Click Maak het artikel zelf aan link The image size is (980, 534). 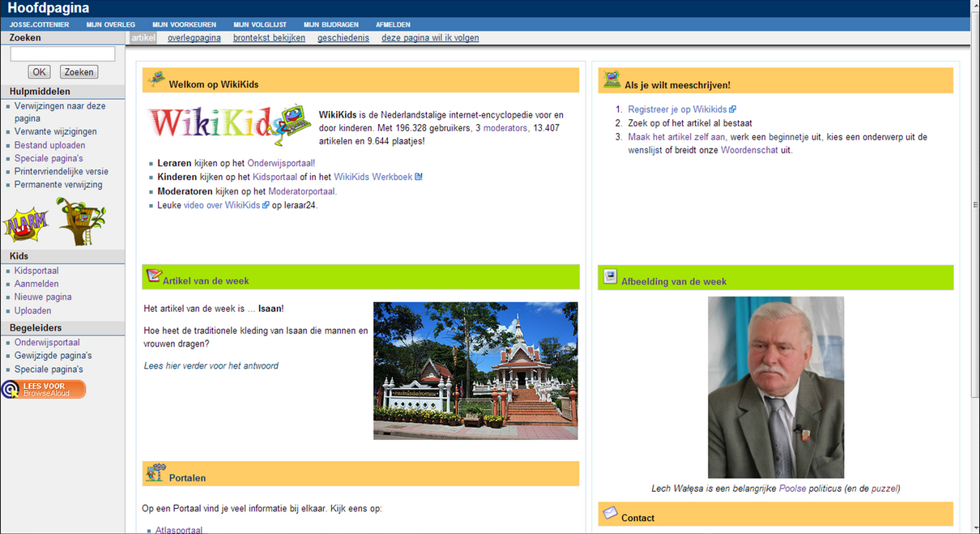pos(676,137)
